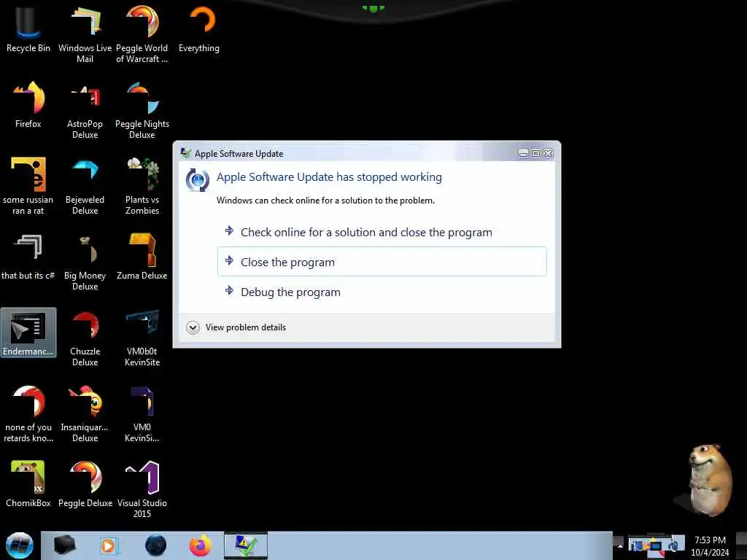747x560 pixels.
Task: Select Plants vs Zombies desktop icon
Action: [142, 186]
